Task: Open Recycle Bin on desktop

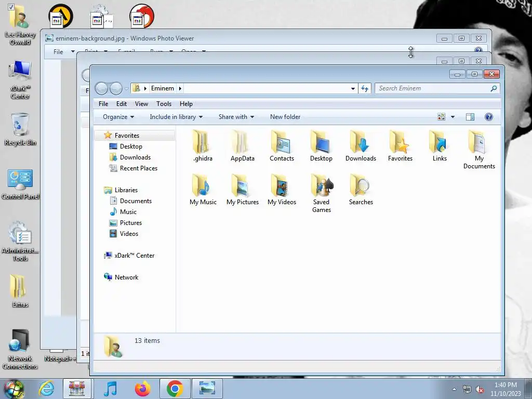Action: tap(20, 129)
